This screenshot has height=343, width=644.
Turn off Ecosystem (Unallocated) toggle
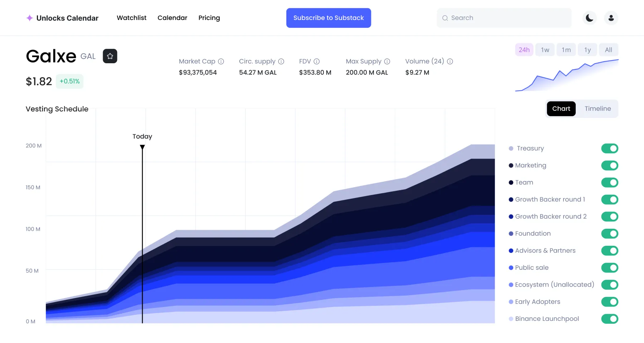point(610,285)
